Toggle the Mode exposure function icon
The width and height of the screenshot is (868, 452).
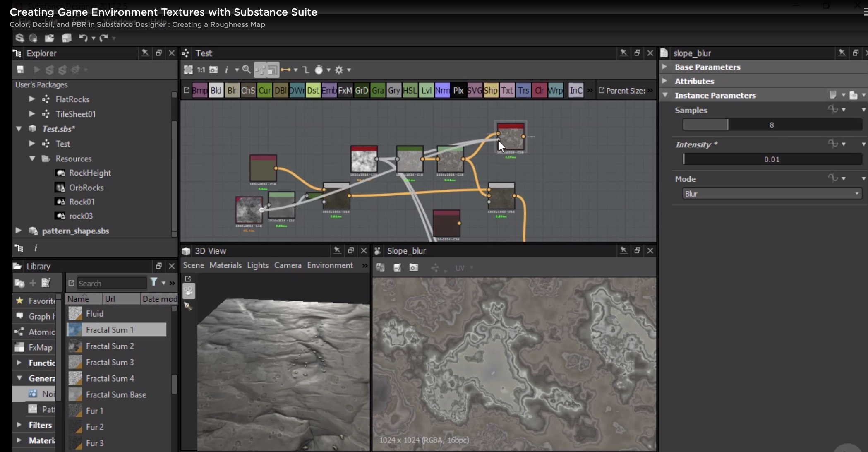point(832,178)
